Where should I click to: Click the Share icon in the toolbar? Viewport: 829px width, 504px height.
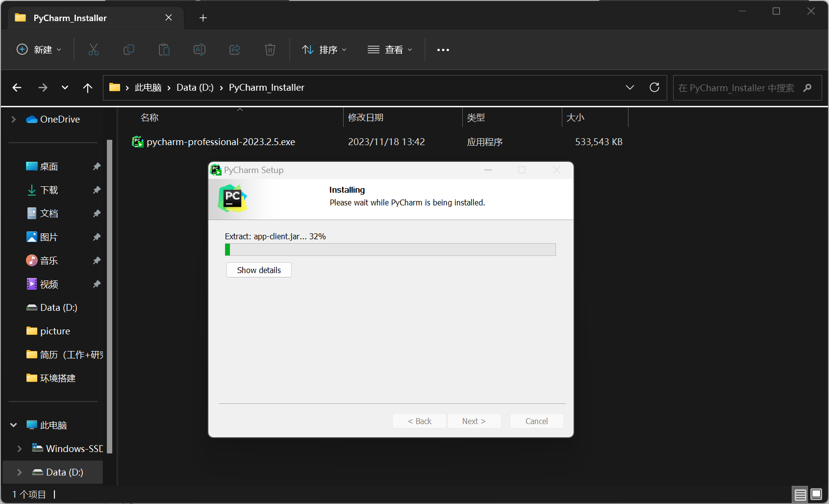[x=234, y=50]
